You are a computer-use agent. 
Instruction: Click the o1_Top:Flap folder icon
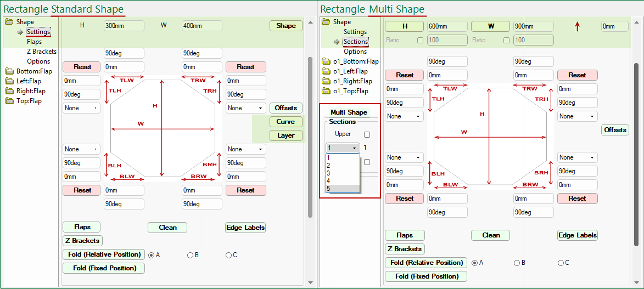coord(326,91)
